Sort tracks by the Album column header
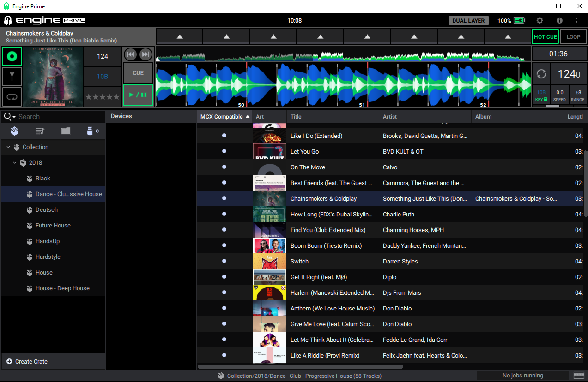588x382 pixels. [x=517, y=117]
